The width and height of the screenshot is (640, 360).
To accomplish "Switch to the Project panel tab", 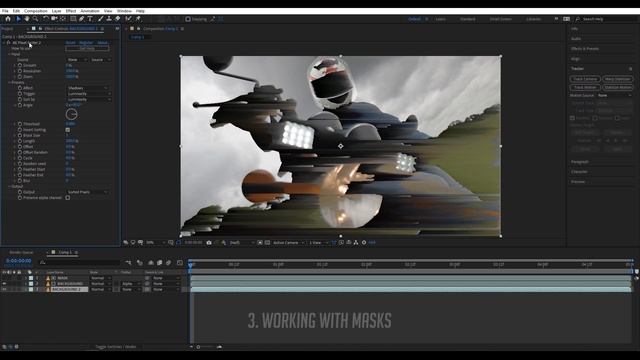I will tap(7, 29).
